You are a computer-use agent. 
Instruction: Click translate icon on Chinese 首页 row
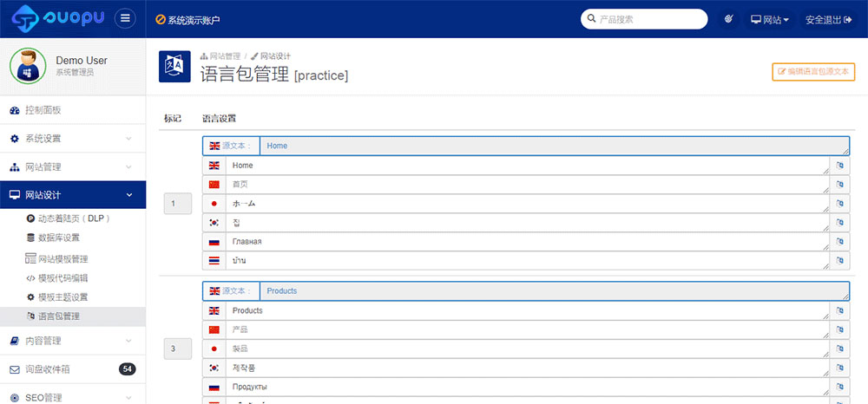point(839,185)
